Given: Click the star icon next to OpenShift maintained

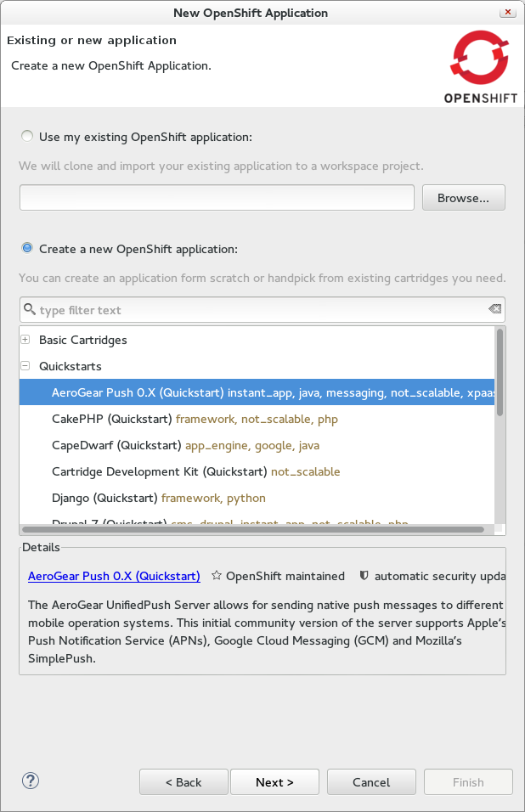Looking at the screenshot, I should 215,576.
